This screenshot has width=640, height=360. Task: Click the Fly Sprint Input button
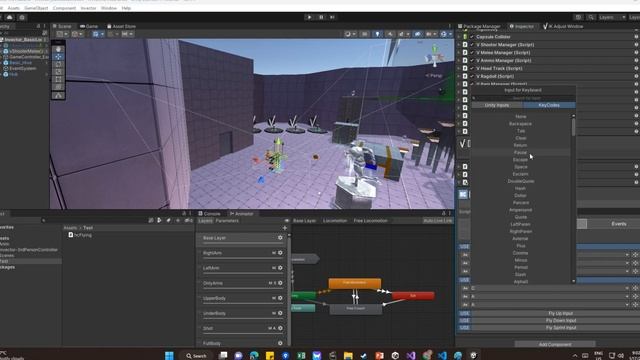click(560, 327)
